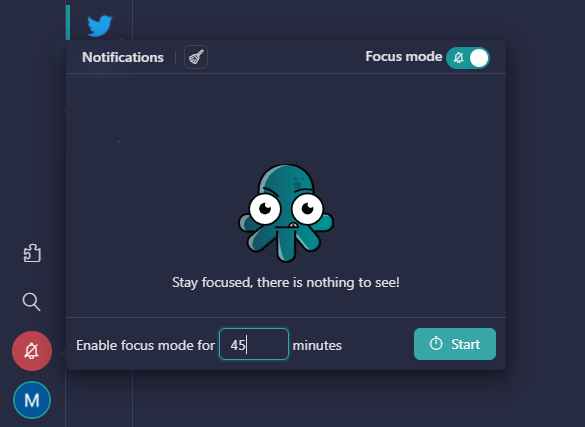The width and height of the screenshot is (585, 427).
Task: Click the red muted bell icon
Action: (32, 351)
